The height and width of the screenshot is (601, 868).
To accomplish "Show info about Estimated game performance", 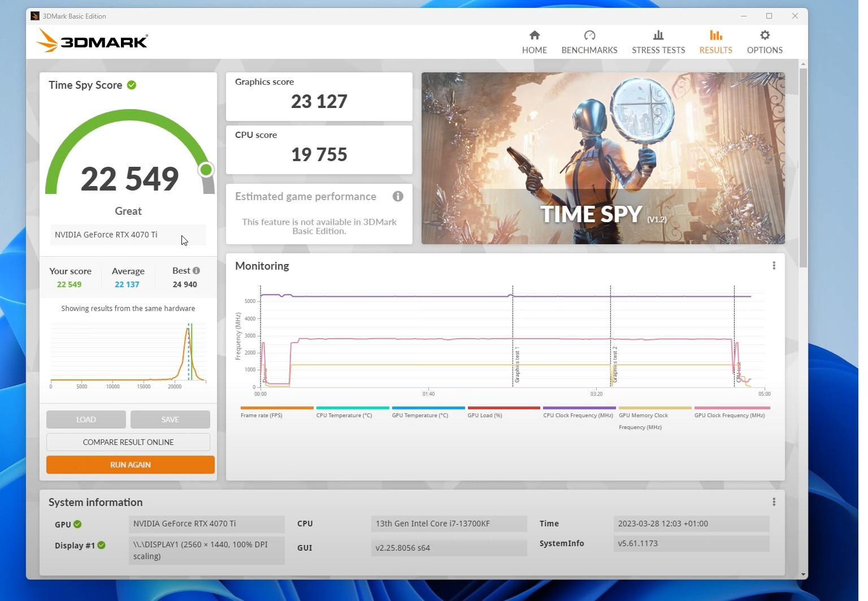I will (x=398, y=196).
